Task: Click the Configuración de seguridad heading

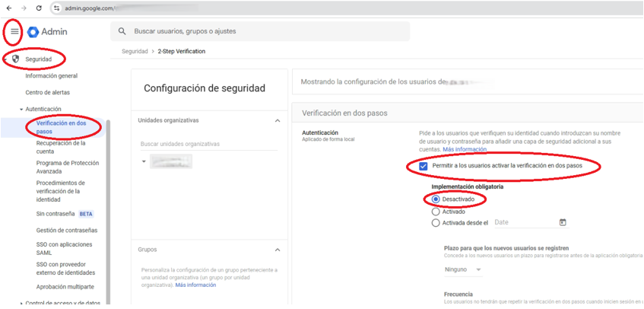Action: 205,88
